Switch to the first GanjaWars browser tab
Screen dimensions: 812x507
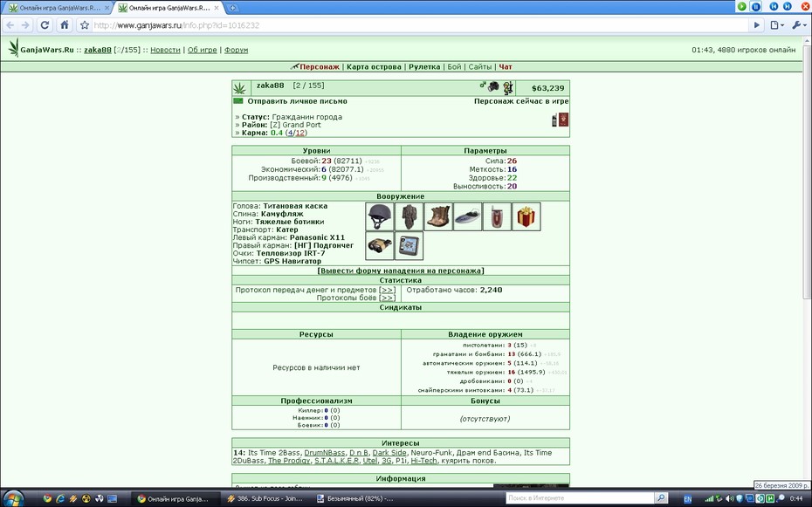(56, 8)
